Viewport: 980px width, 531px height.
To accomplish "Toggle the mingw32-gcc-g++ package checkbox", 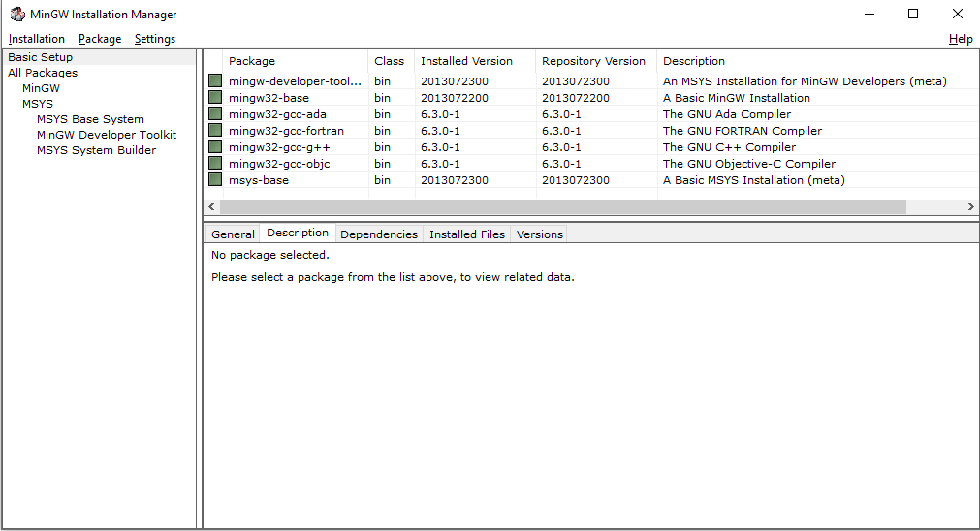I will coord(215,147).
